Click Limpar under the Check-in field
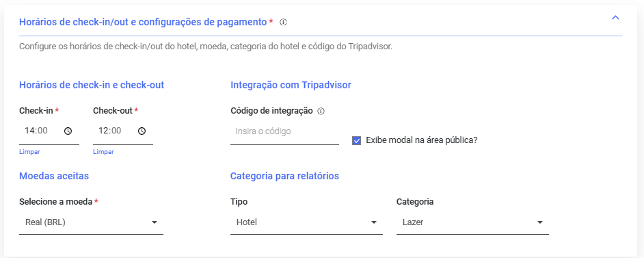The image size is (644, 258). tap(29, 152)
